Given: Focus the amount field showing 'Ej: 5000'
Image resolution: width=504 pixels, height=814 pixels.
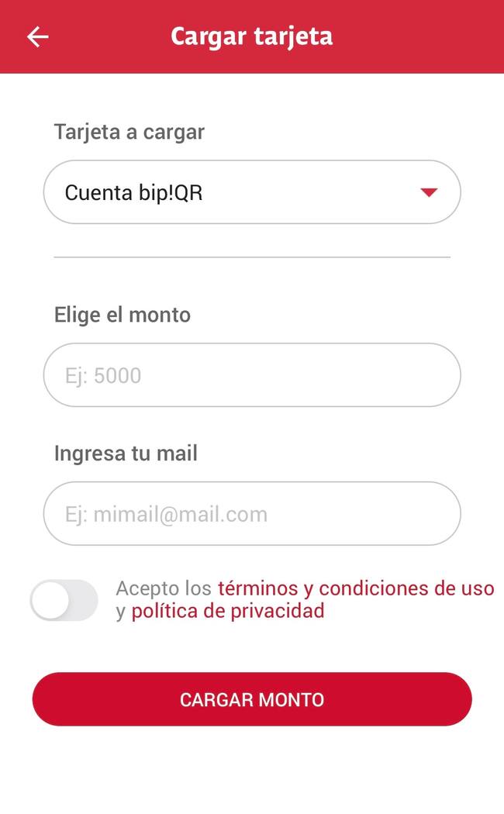Looking at the screenshot, I should [251, 375].
